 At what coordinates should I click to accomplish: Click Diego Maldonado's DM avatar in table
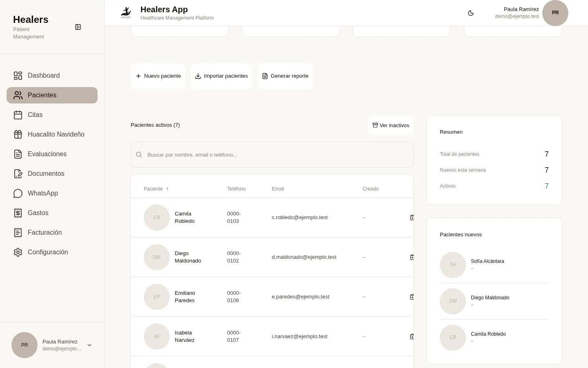[157, 257]
